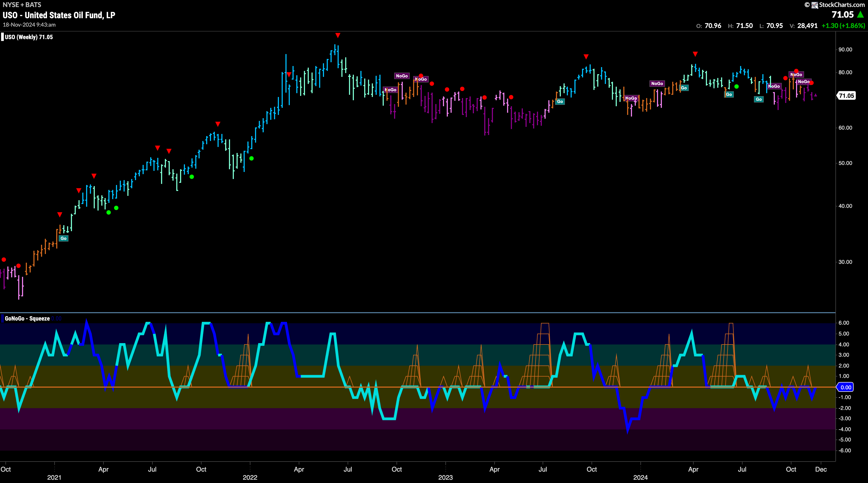Click the 90.00 price axis label

pos(845,49)
